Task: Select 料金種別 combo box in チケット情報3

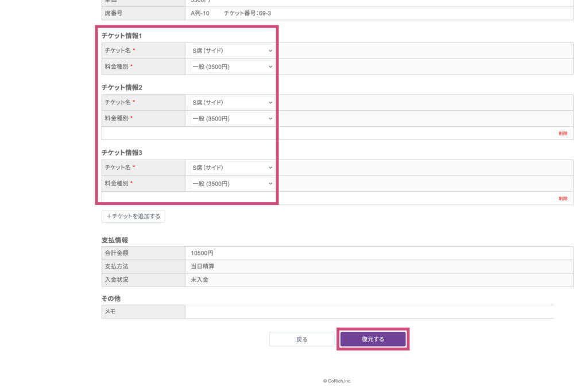Action: (232, 184)
